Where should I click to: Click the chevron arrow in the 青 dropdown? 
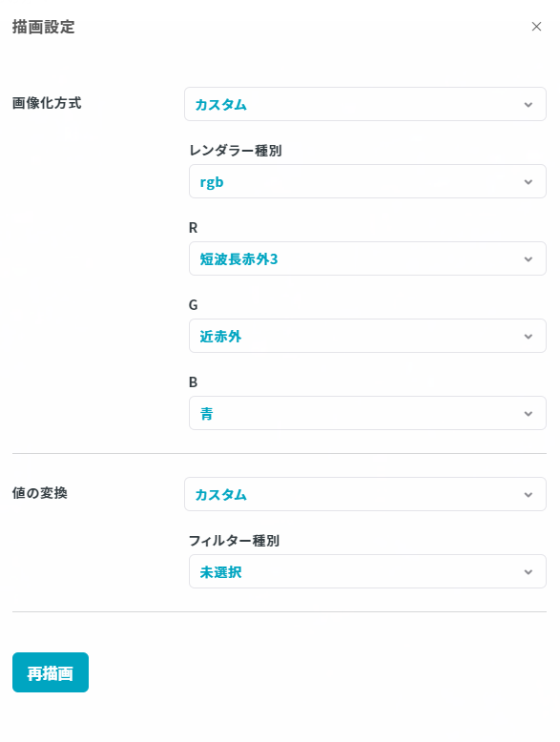tap(529, 414)
